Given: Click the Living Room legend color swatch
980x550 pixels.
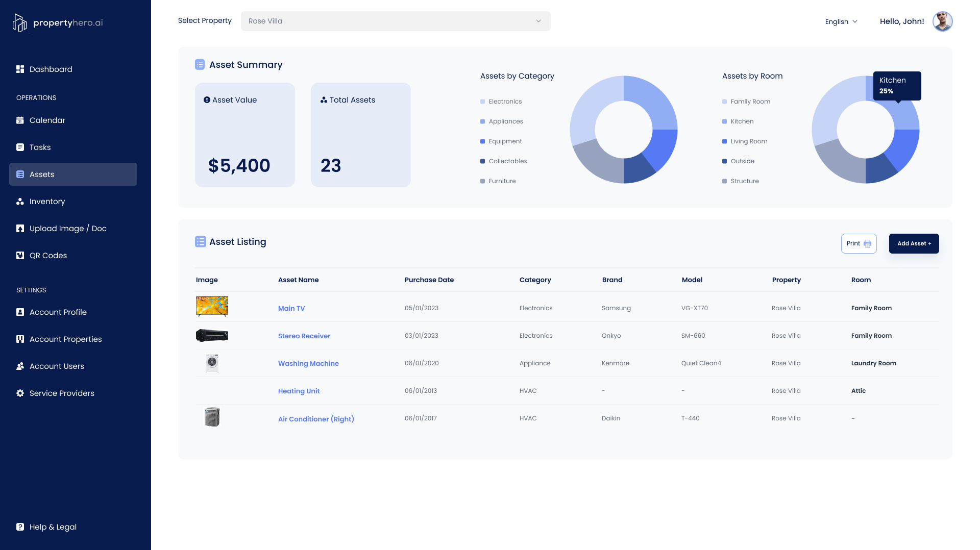Looking at the screenshot, I should tap(724, 141).
